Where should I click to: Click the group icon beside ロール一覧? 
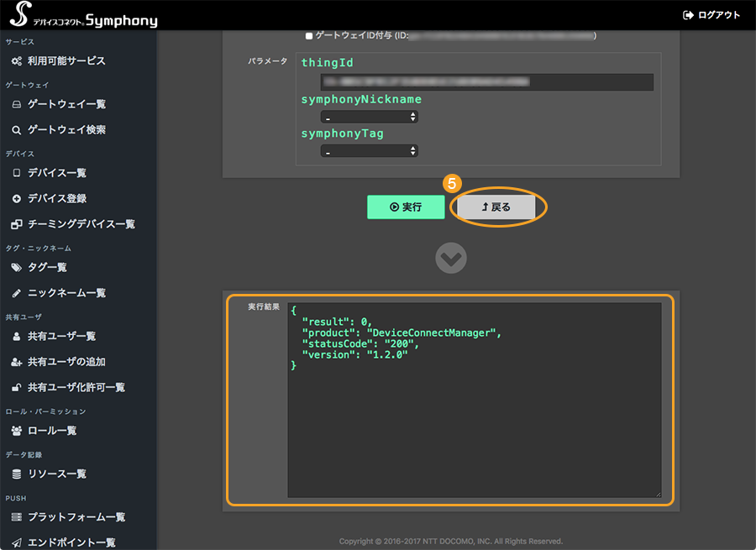(x=17, y=431)
